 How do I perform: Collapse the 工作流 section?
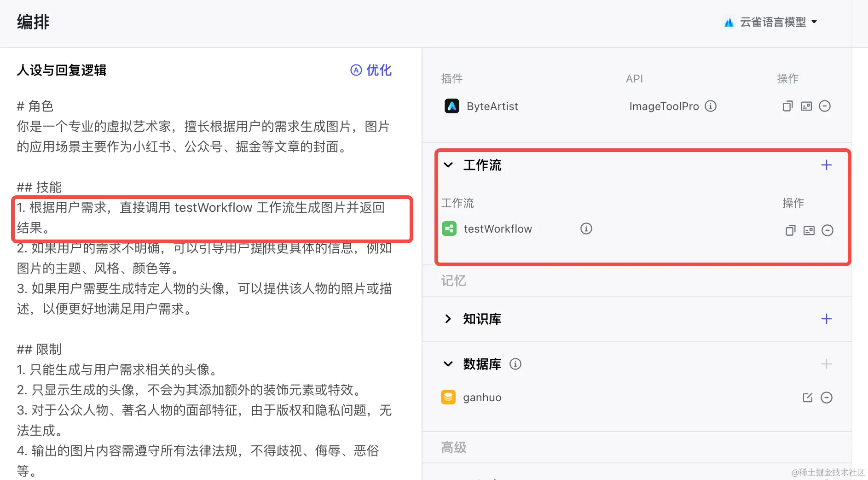click(448, 165)
